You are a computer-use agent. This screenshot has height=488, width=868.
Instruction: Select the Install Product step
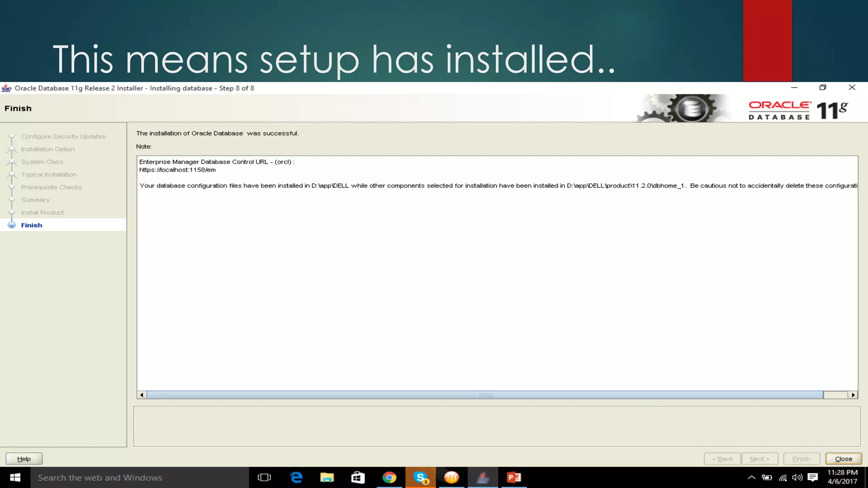[42, 213]
